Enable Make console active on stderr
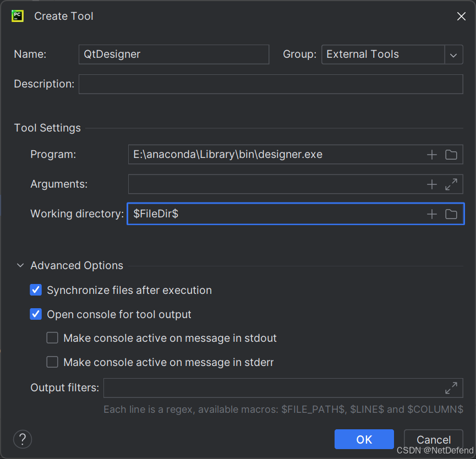This screenshot has width=476, height=459. tap(52, 362)
